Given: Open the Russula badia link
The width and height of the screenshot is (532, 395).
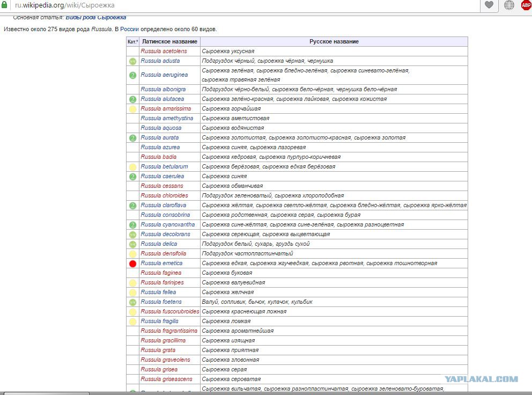Looking at the screenshot, I should (158, 157).
